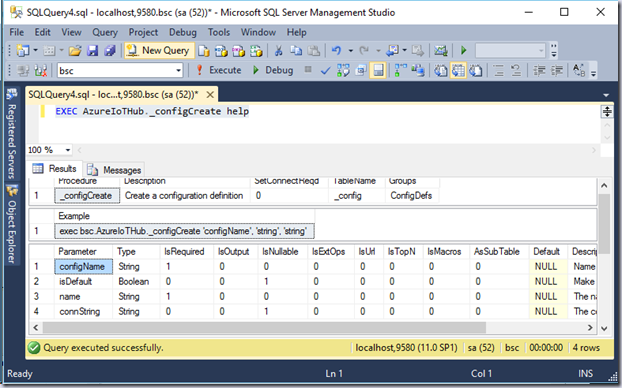The height and width of the screenshot is (388, 622).
Task: Open the Edit menu
Action: [x=42, y=32]
